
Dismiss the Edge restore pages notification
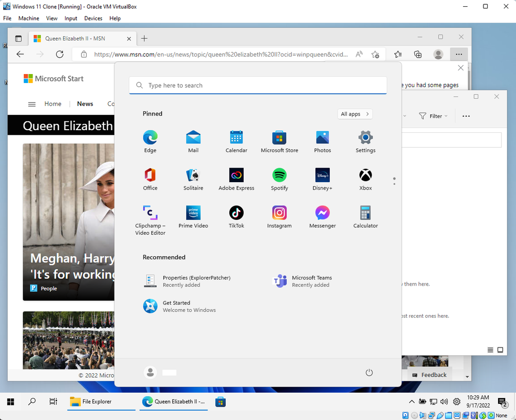[x=461, y=68]
